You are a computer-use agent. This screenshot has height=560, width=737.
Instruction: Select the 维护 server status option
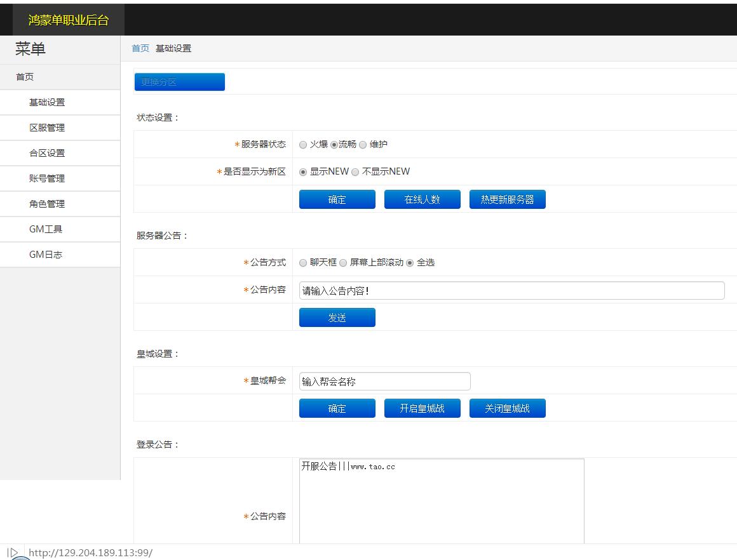point(363,145)
